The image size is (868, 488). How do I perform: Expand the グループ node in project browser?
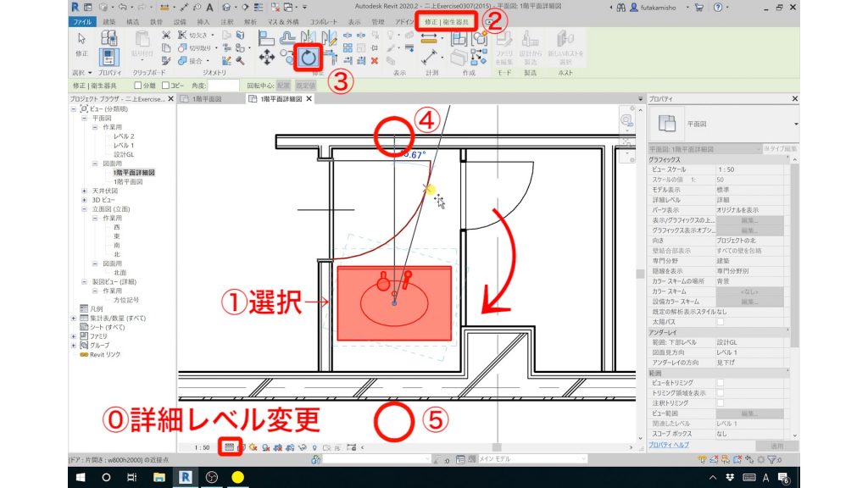[74, 345]
